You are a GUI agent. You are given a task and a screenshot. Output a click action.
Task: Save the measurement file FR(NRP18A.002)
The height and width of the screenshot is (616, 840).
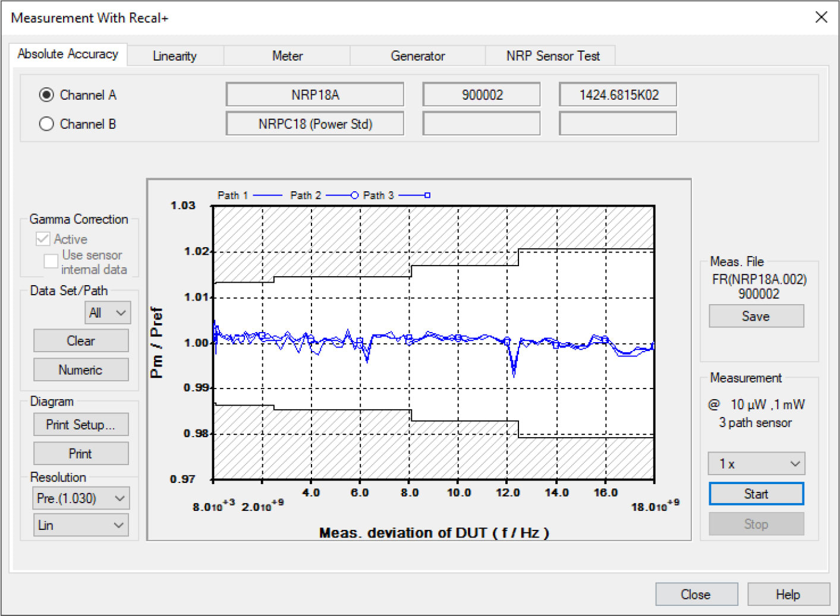coord(756,316)
